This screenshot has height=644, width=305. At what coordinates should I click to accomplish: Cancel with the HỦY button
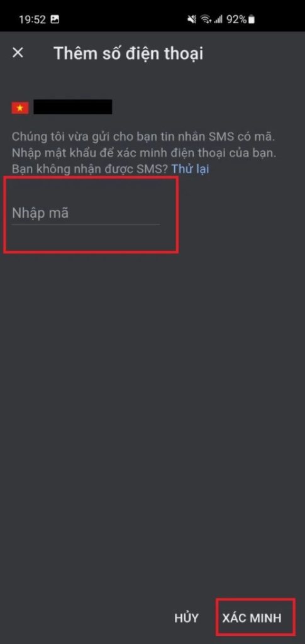(x=186, y=618)
